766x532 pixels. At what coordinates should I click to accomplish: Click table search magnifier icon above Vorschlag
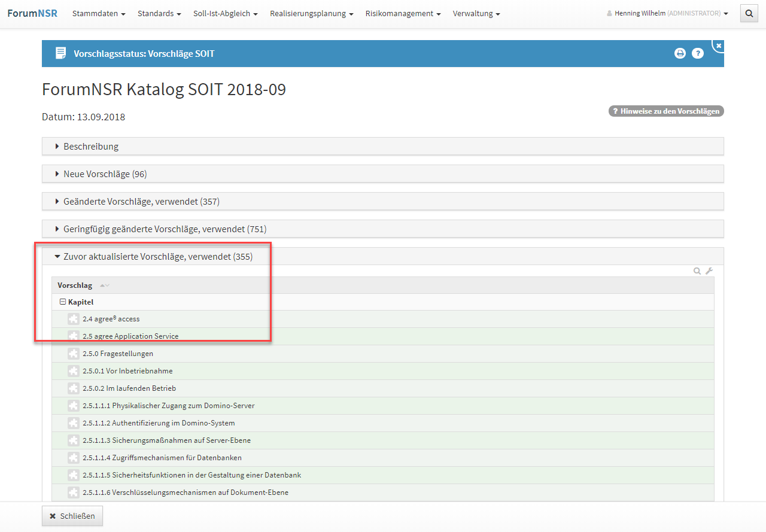point(697,271)
